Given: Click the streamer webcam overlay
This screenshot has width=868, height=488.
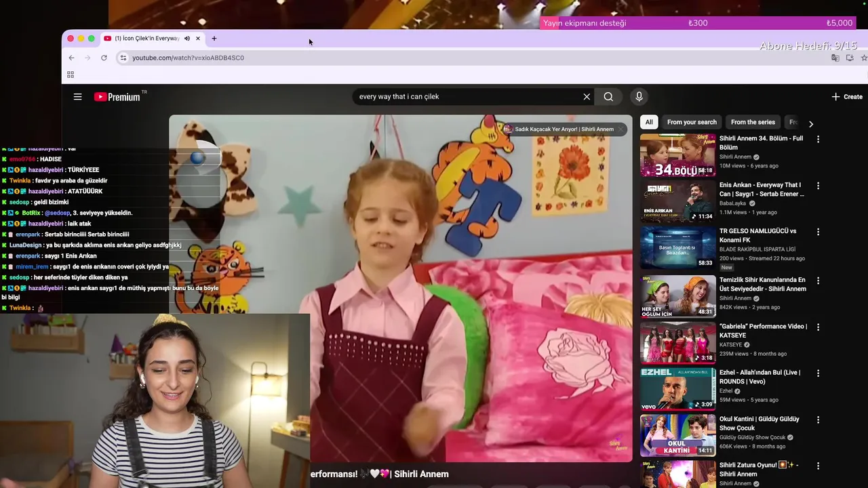Looking at the screenshot, I should click(155, 401).
